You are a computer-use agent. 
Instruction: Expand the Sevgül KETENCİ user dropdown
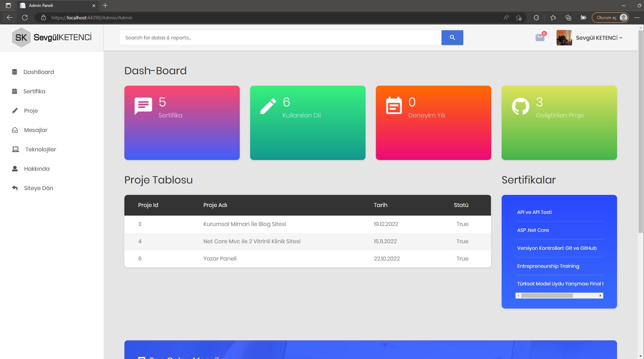599,38
